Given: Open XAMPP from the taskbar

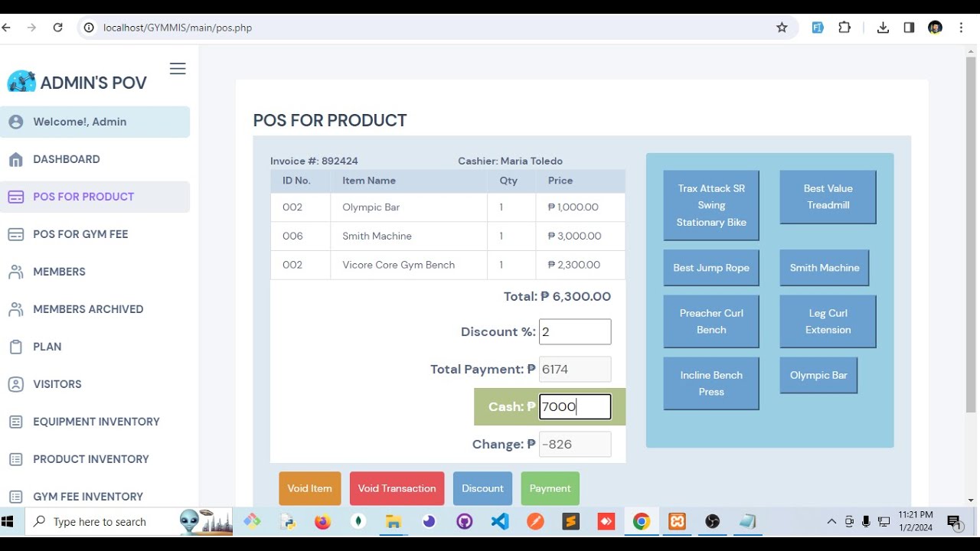Looking at the screenshot, I should pyautogui.click(x=677, y=522).
